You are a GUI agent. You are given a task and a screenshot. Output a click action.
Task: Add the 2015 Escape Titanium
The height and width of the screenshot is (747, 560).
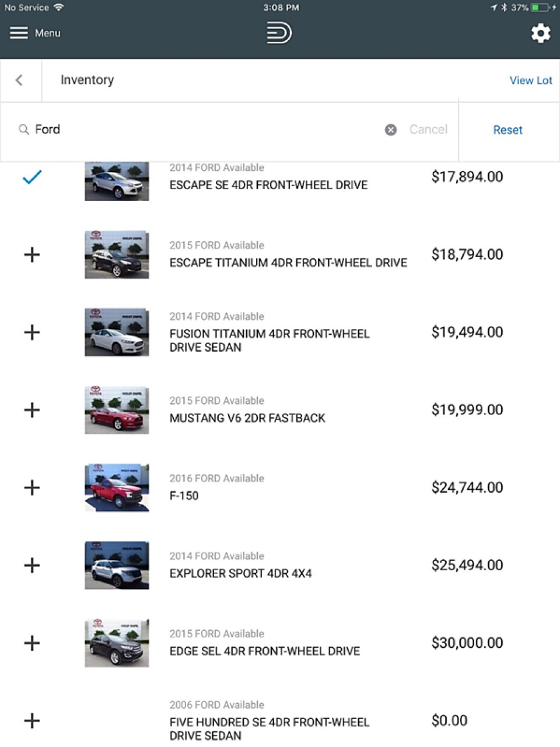click(32, 254)
